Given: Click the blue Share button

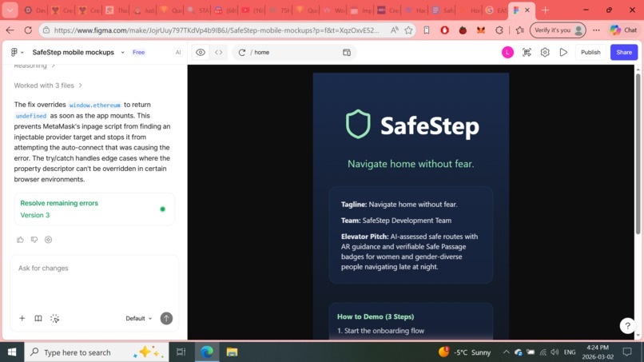Looking at the screenshot, I should [624, 52].
